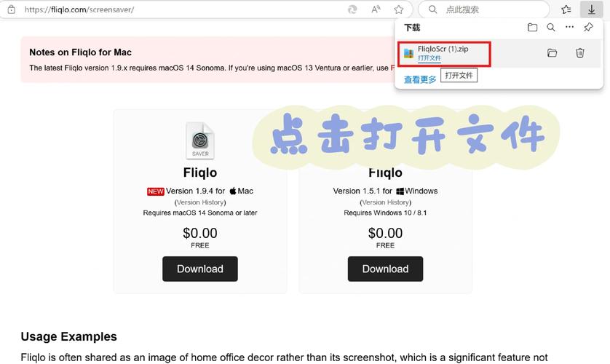The height and width of the screenshot is (364, 610).
Task: Click the refresh-style icon in address bar
Action: (x=352, y=9)
